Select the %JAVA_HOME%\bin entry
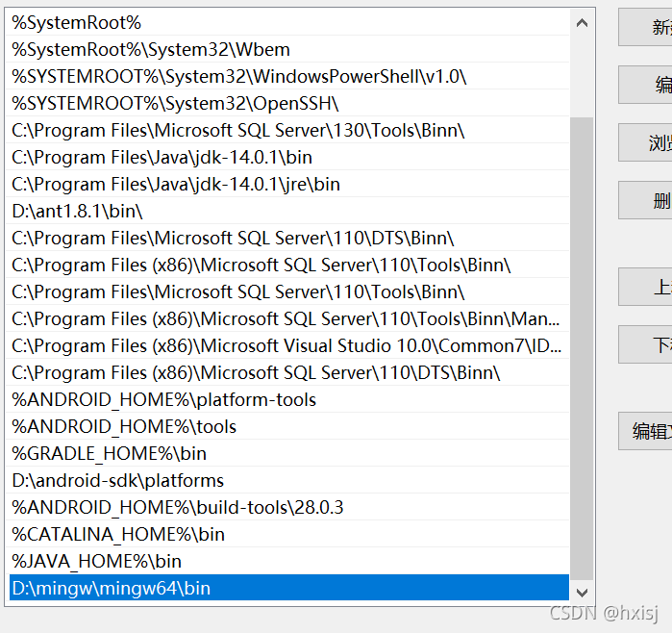 pyautogui.click(x=287, y=561)
